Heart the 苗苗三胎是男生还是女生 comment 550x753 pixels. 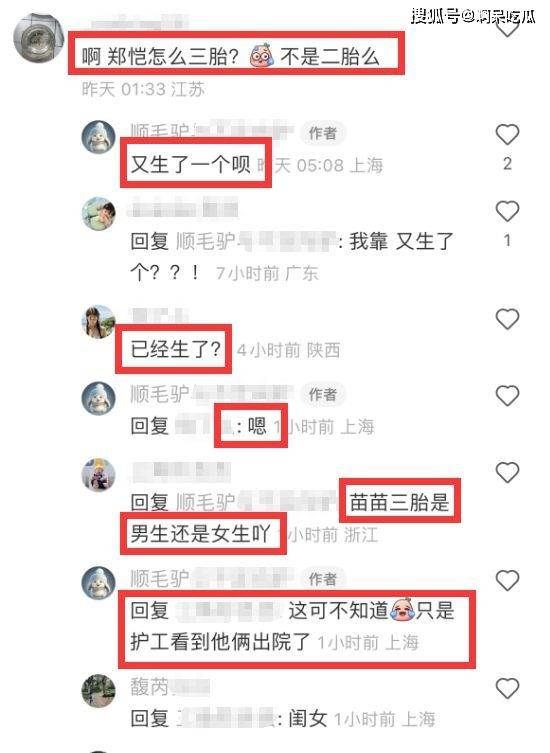click(507, 473)
